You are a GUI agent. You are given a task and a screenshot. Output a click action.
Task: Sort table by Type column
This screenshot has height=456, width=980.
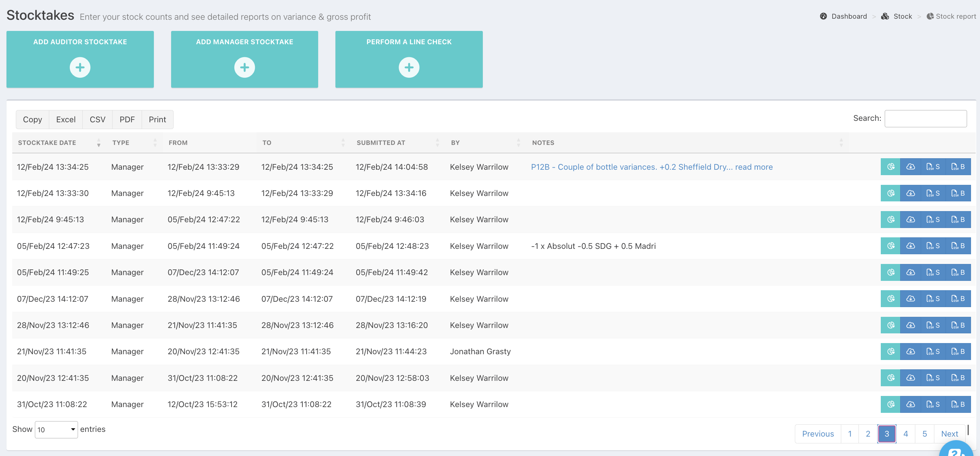[135, 143]
